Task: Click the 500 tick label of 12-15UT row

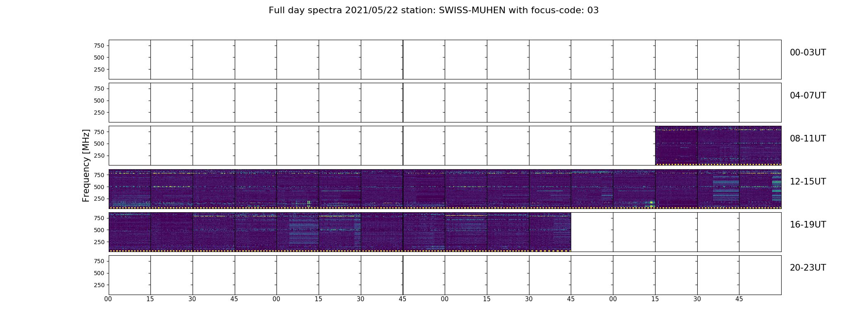Action: coord(99,187)
